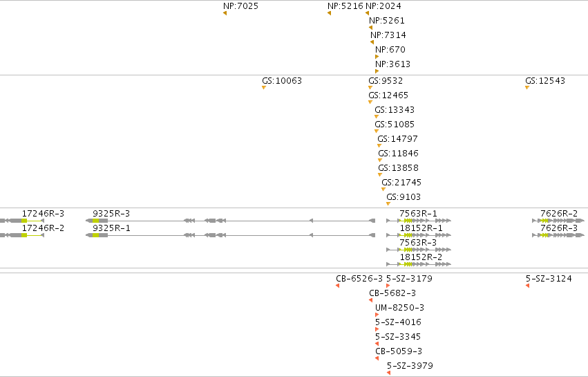
Task: Select the 18152R-2 gene model
Action: click(x=419, y=264)
